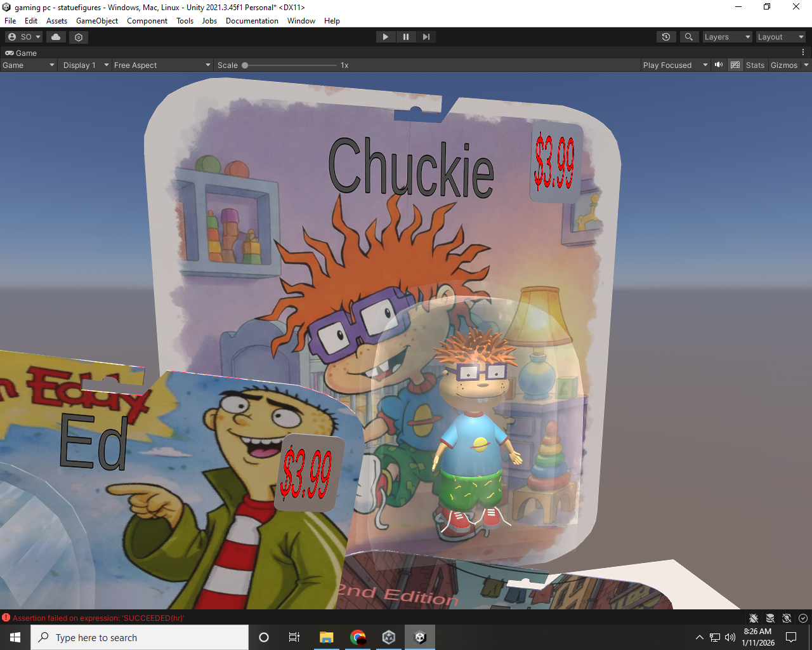Viewport: 812px width, 650px height.
Task: Advance one frame with the Step button
Action: (426, 37)
